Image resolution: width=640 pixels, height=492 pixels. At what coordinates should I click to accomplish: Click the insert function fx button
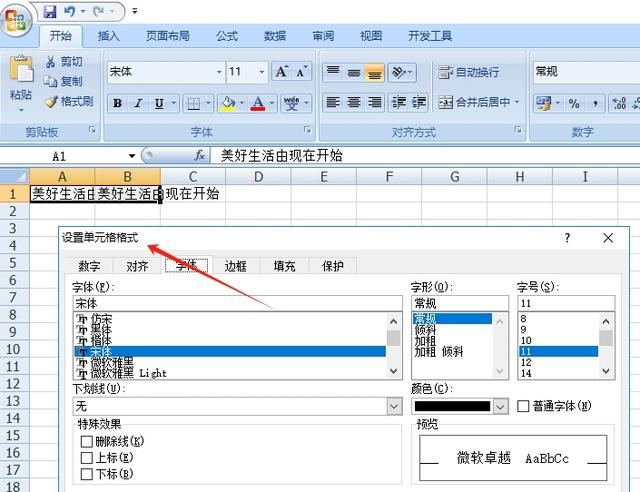tap(200, 156)
